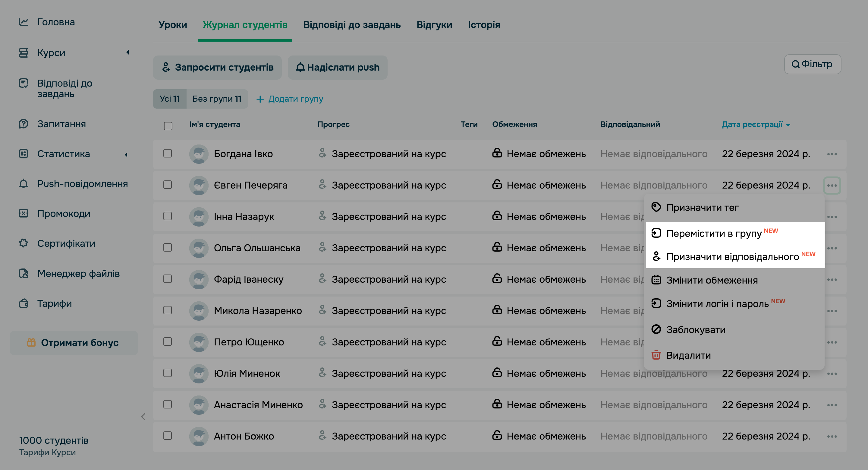This screenshot has height=470, width=868.
Task: Open Менеджер файлів icon in sidebar
Action: click(x=23, y=273)
